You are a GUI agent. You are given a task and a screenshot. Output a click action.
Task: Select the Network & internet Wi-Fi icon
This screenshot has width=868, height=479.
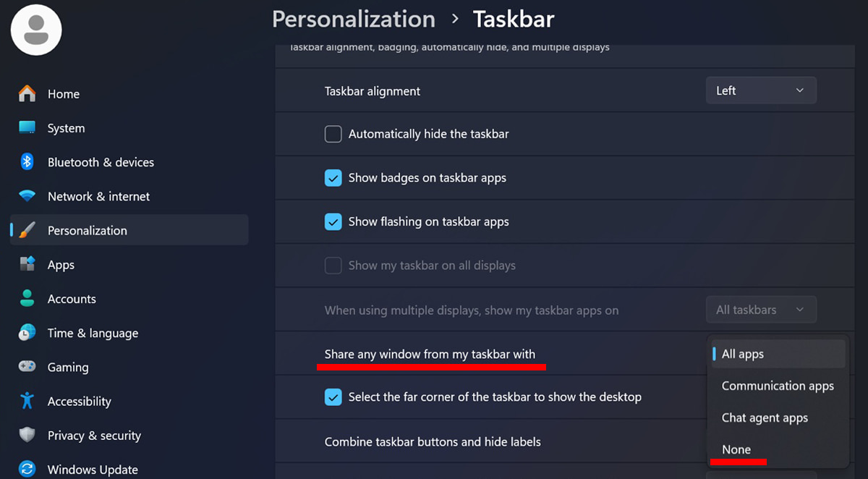click(x=27, y=196)
